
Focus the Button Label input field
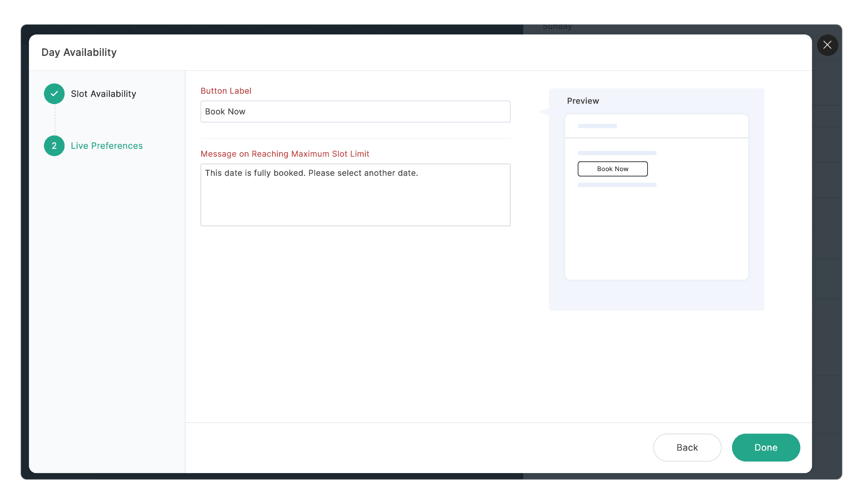(x=355, y=111)
